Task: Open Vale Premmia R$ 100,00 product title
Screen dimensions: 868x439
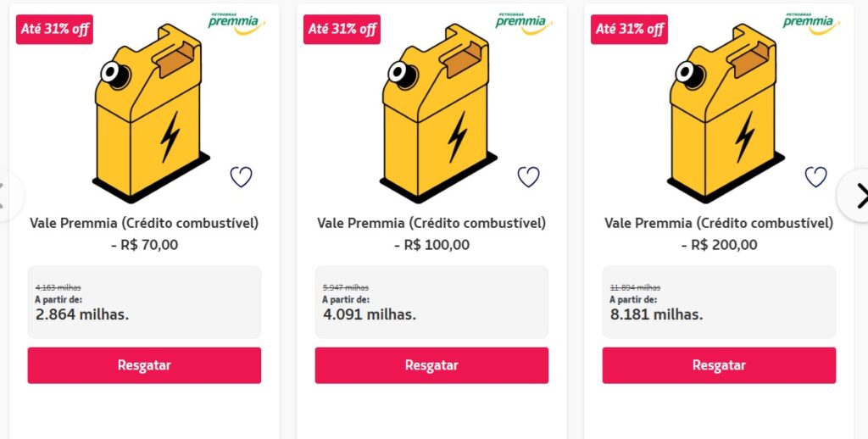Action: tap(431, 224)
